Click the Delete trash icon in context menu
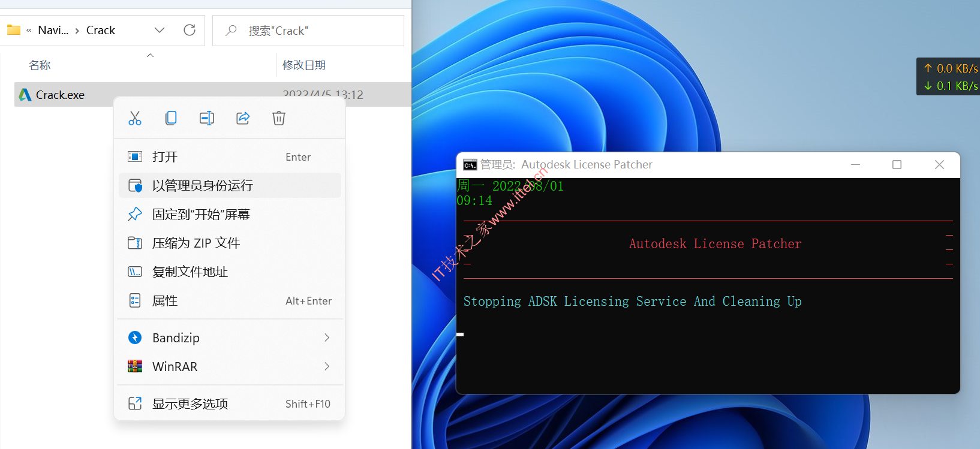980x449 pixels. point(279,118)
